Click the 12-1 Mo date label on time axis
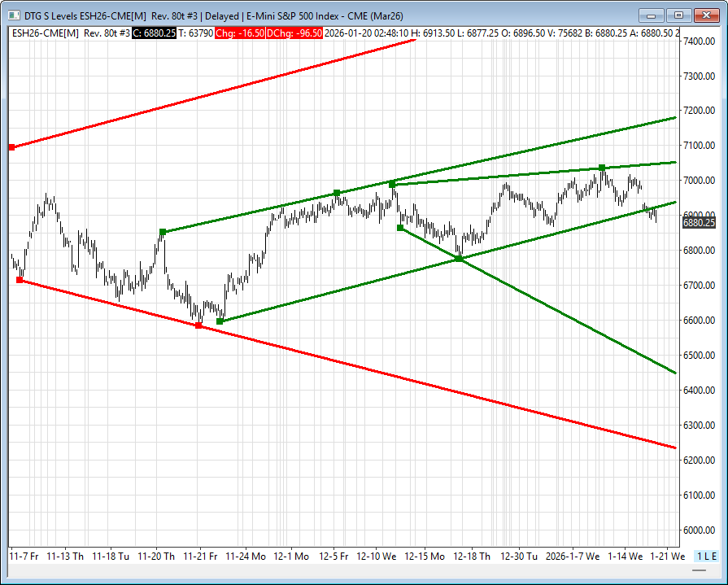The height and width of the screenshot is (585, 728). pyautogui.click(x=290, y=557)
